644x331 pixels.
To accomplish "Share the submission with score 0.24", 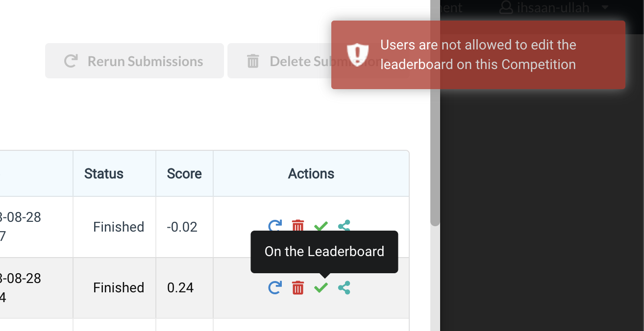I will coord(344,288).
